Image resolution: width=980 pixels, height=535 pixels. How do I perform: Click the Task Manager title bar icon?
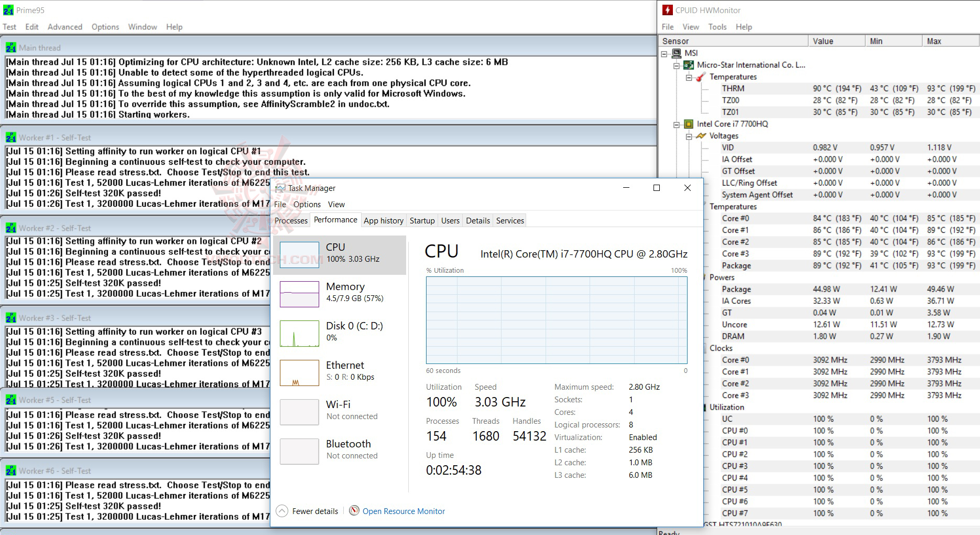280,188
